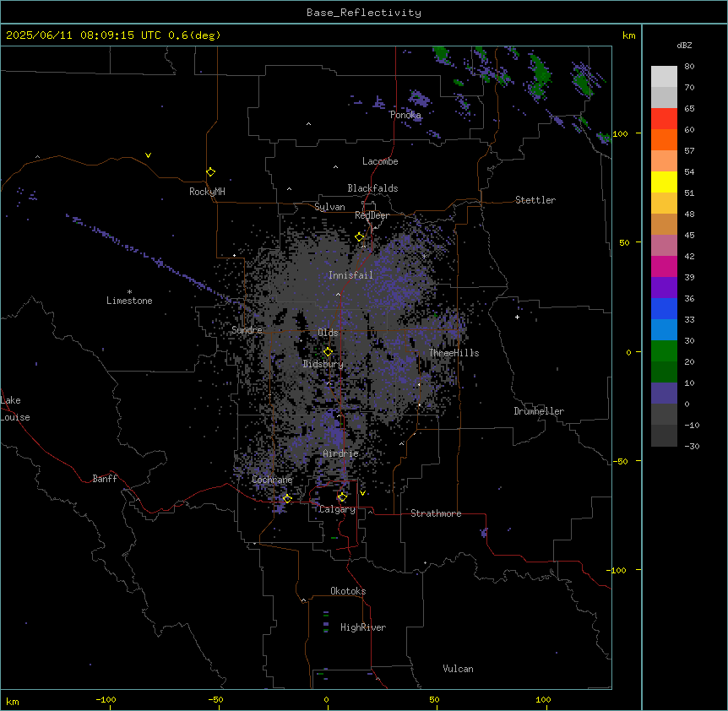The width and height of the screenshot is (728, 711).
Task: Click the Okotoks label
Action: click(x=348, y=591)
